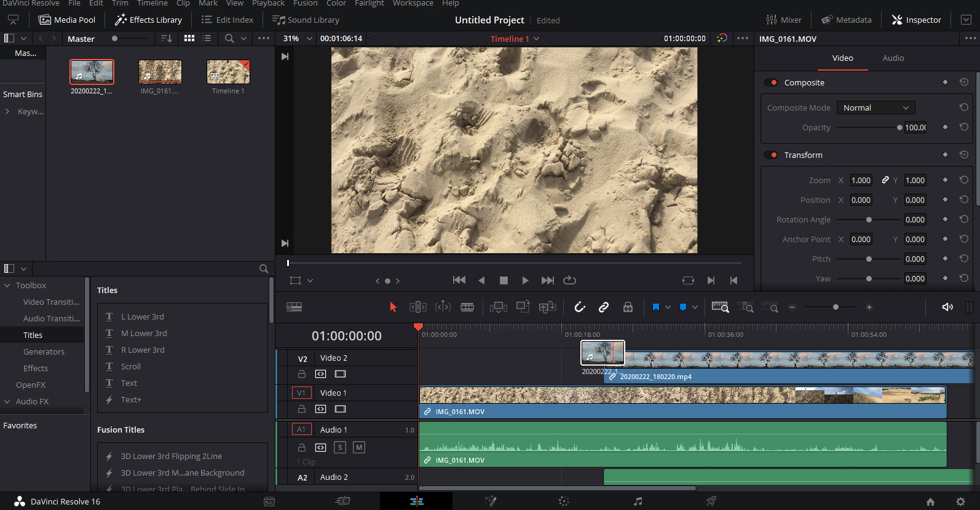
Task: Adjust the Rotation Angle slider
Action: pyautogui.click(x=869, y=220)
